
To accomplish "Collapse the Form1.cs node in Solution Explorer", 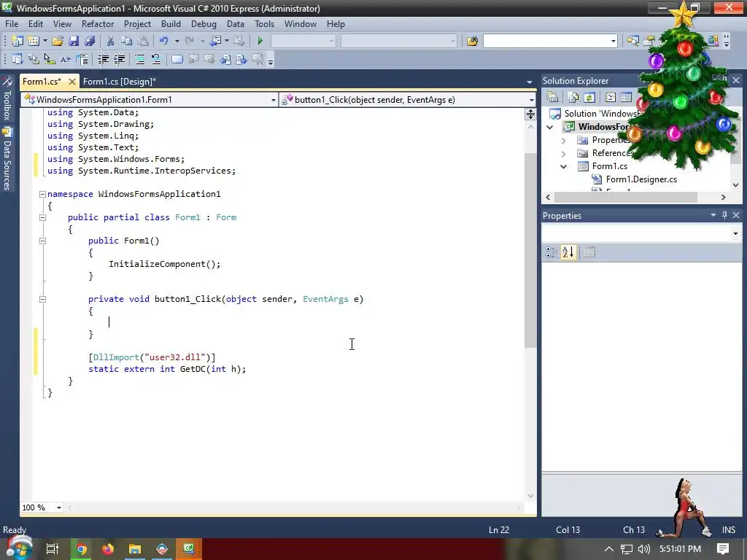I will (564, 166).
